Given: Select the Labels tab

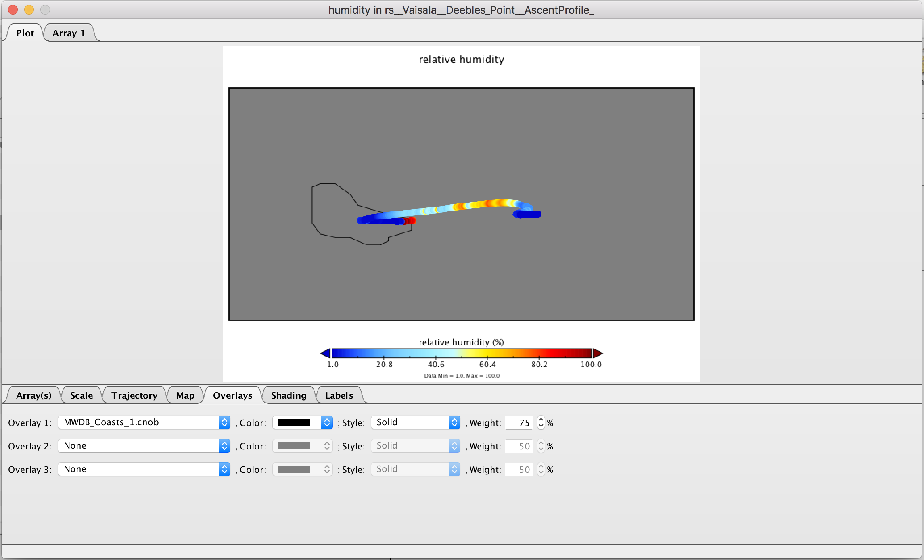Looking at the screenshot, I should point(339,395).
